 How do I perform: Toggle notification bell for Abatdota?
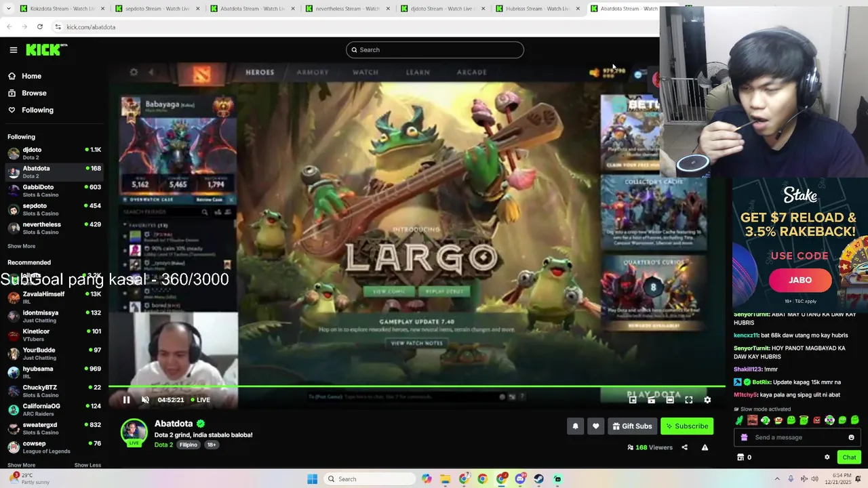coord(575,426)
